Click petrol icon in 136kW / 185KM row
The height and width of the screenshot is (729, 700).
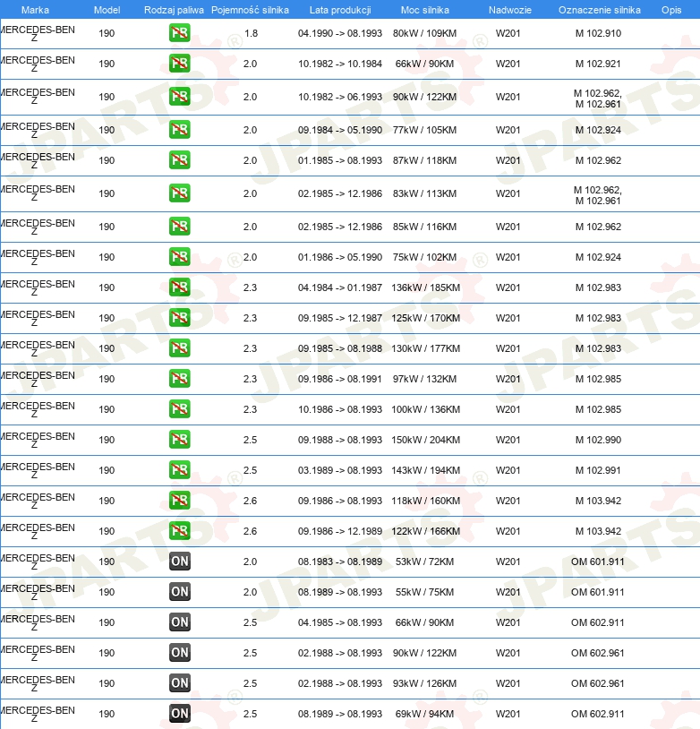tap(179, 287)
